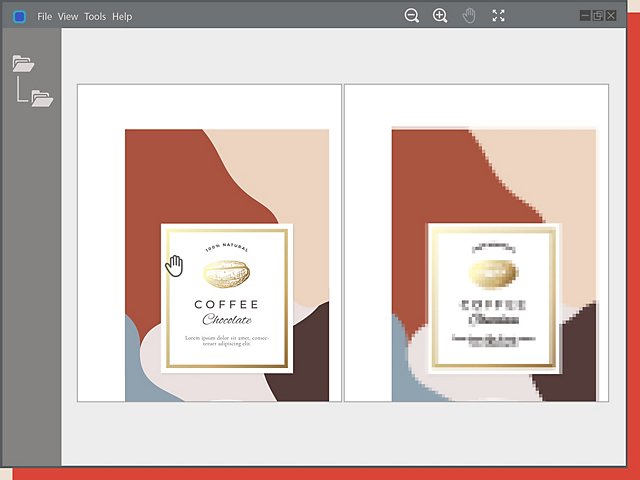Click the blue app logo icon
Screen dimensions: 640x480
click(x=19, y=17)
